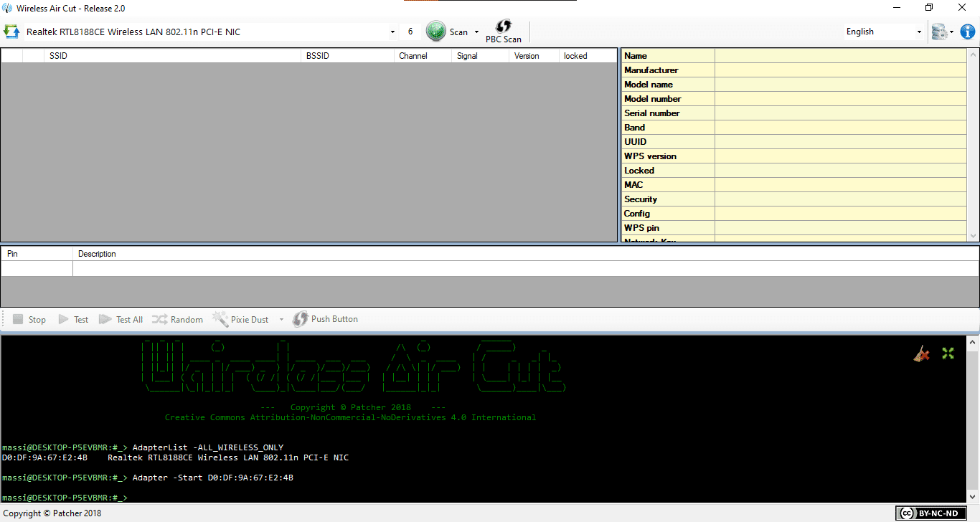
Task: Select the Band property row
Action: click(794, 128)
